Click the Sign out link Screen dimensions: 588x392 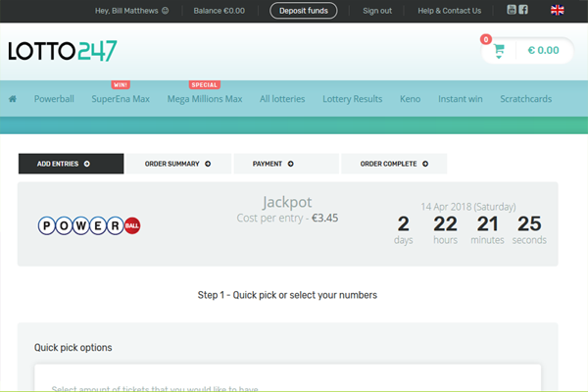coord(377,11)
